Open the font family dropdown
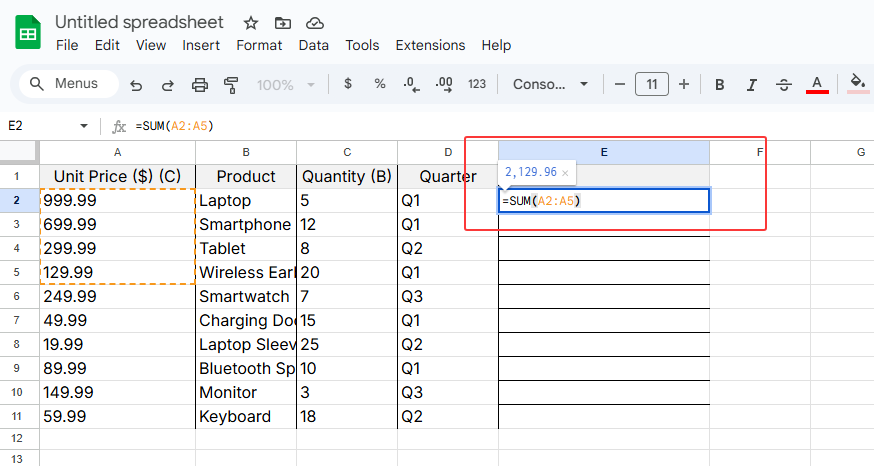This screenshot has height=466, width=874. click(550, 84)
